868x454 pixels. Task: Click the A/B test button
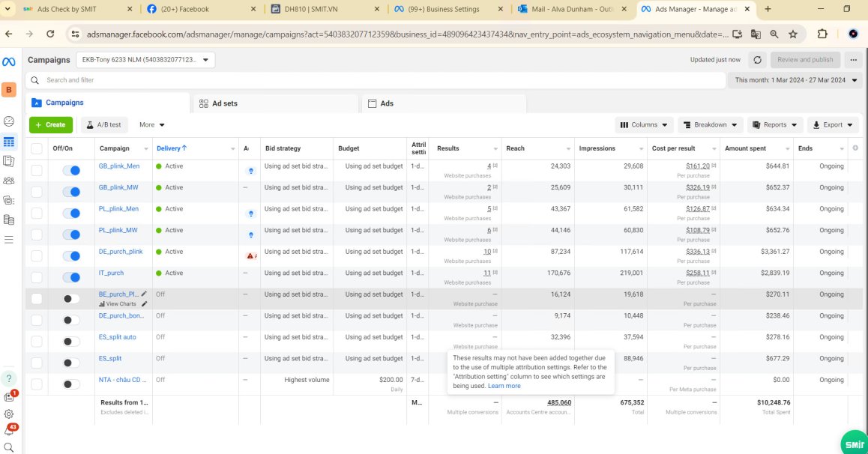(104, 125)
